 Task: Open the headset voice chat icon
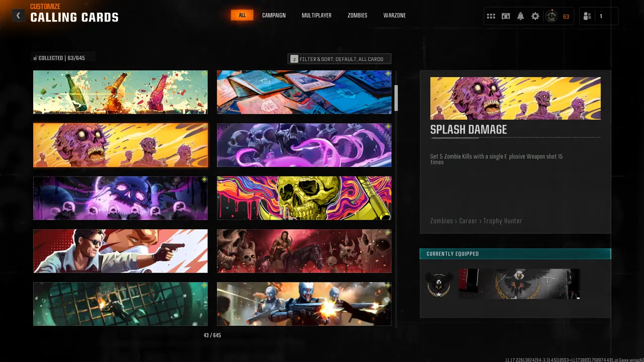(x=506, y=16)
